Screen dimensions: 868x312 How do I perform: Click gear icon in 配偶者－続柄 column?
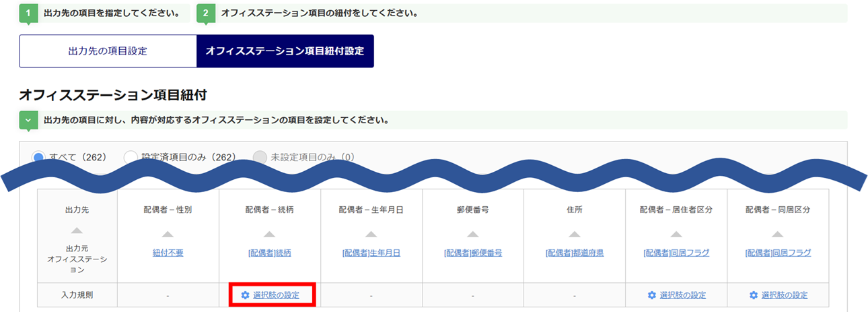click(245, 295)
